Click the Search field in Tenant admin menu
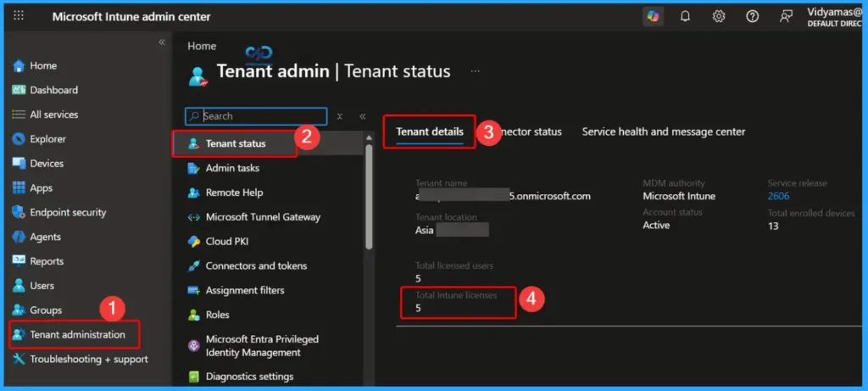The height and width of the screenshot is (391, 868). (x=256, y=116)
